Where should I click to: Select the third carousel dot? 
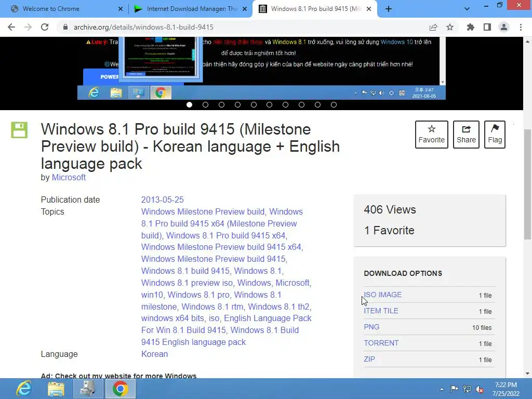point(221,105)
